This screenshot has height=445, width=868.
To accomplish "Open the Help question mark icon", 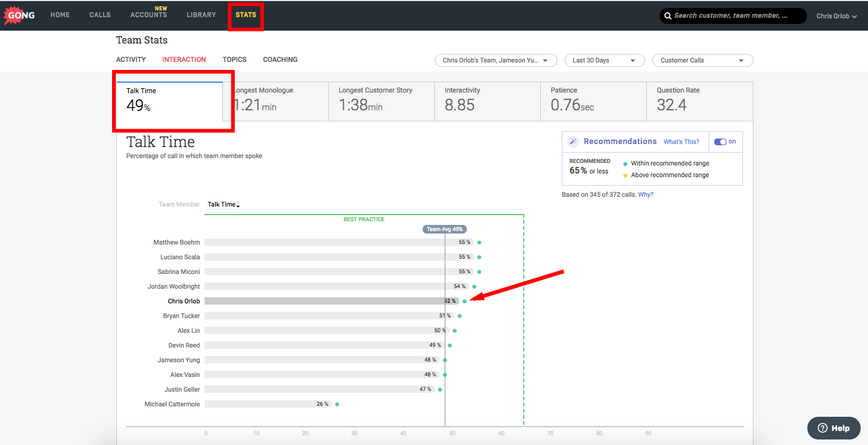I will tap(823, 428).
